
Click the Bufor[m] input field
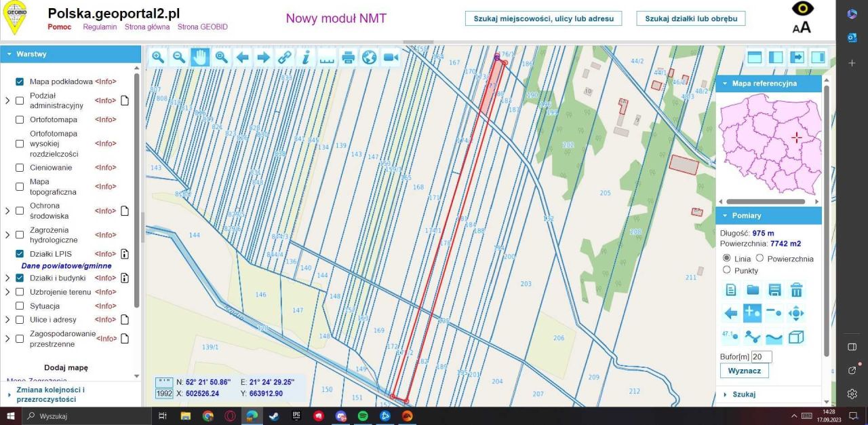click(762, 356)
